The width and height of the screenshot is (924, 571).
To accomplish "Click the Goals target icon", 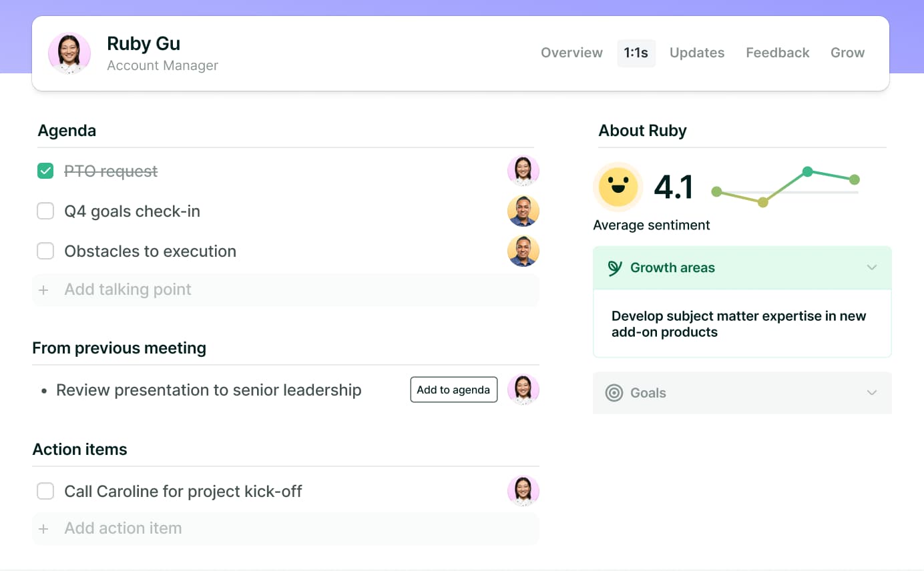I will 614,393.
